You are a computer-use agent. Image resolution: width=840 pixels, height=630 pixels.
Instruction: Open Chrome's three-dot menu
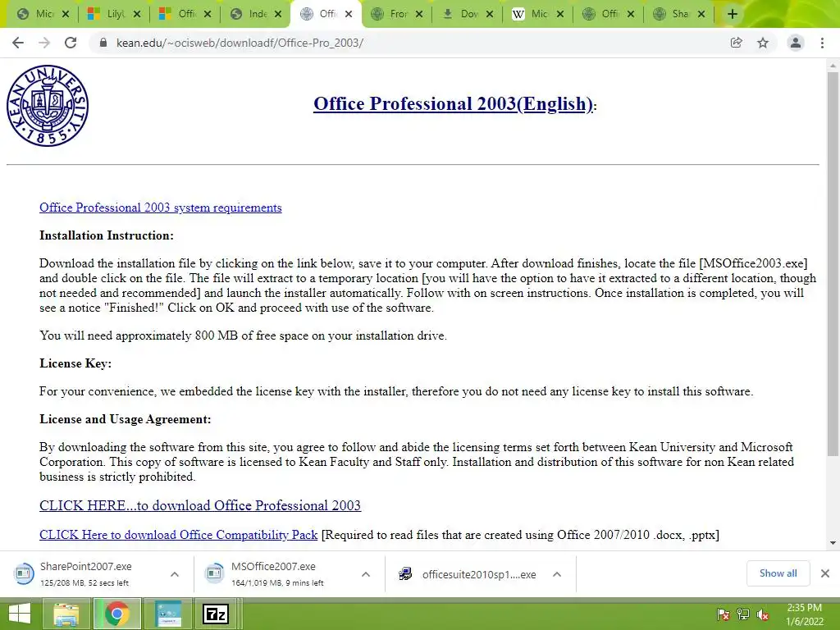(x=822, y=43)
